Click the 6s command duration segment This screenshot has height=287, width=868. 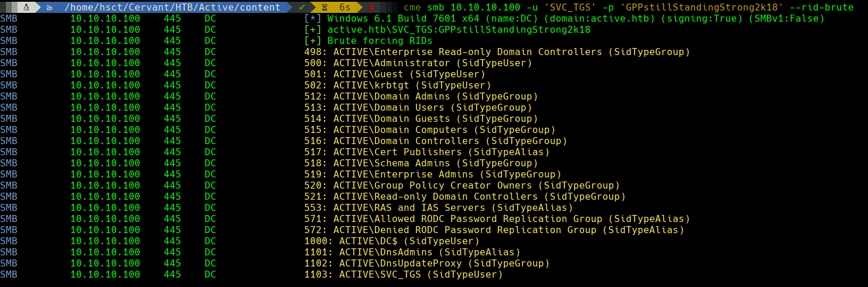click(345, 8)
